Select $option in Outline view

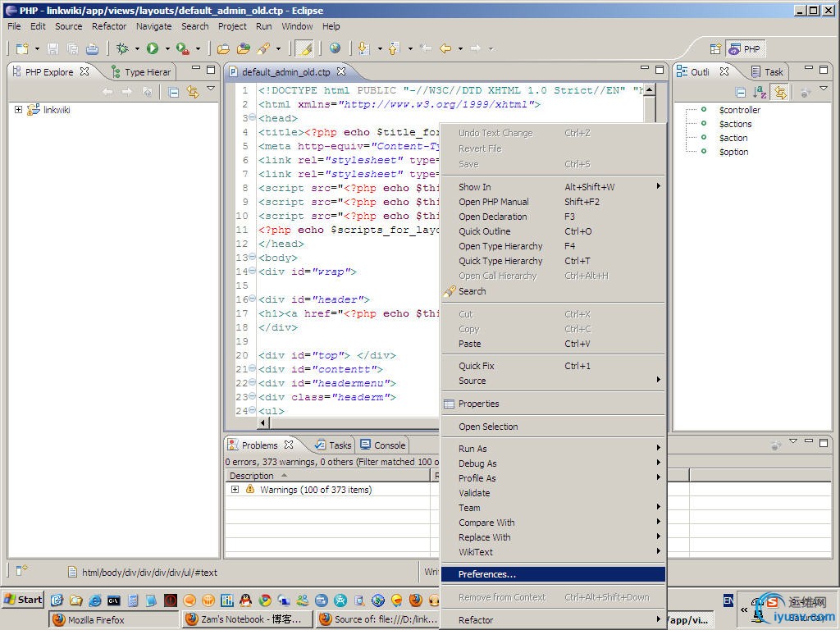[733, 152]
